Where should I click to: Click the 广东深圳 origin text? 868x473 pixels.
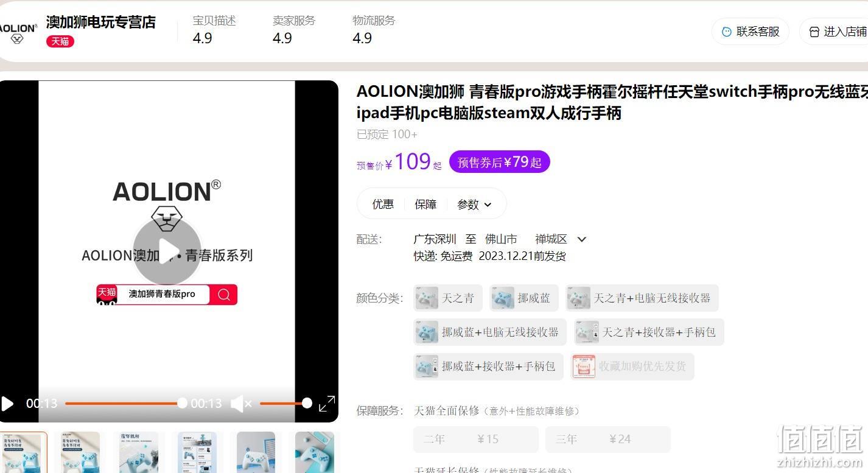pyautogui.click(x=435, y=239)
